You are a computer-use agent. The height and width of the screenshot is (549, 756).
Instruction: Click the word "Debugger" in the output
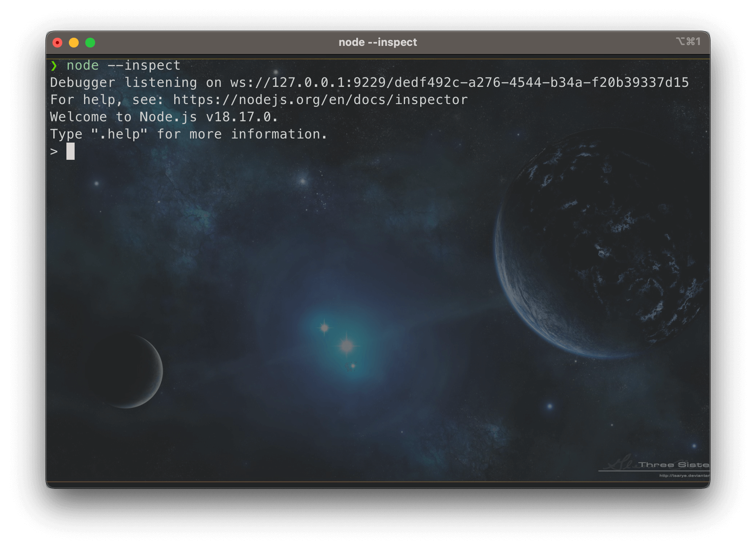click(x=82, y=83)
